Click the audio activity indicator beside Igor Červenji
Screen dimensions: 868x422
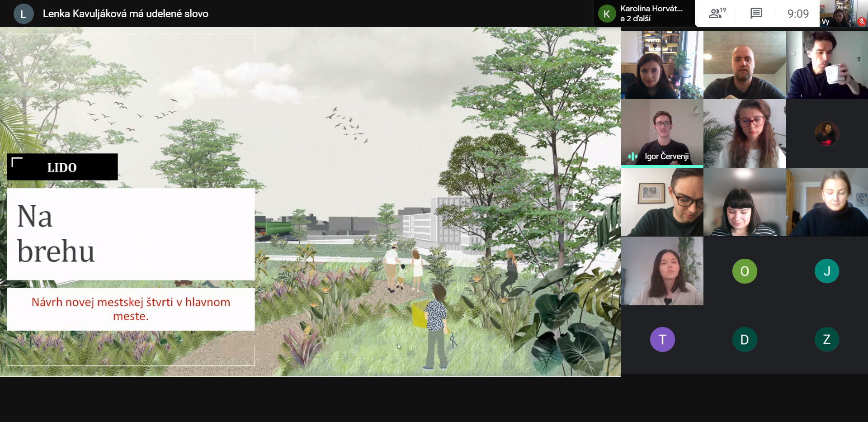632,156
